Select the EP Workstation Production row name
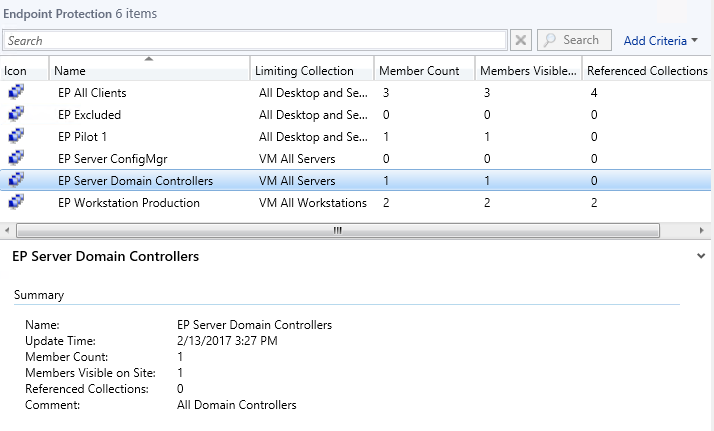The width and height of the screenshot is (714, 431). 129,203
